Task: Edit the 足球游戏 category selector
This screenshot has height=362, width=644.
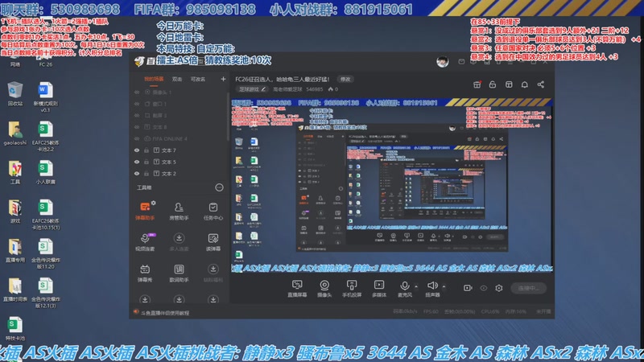Action: point(252,89)
